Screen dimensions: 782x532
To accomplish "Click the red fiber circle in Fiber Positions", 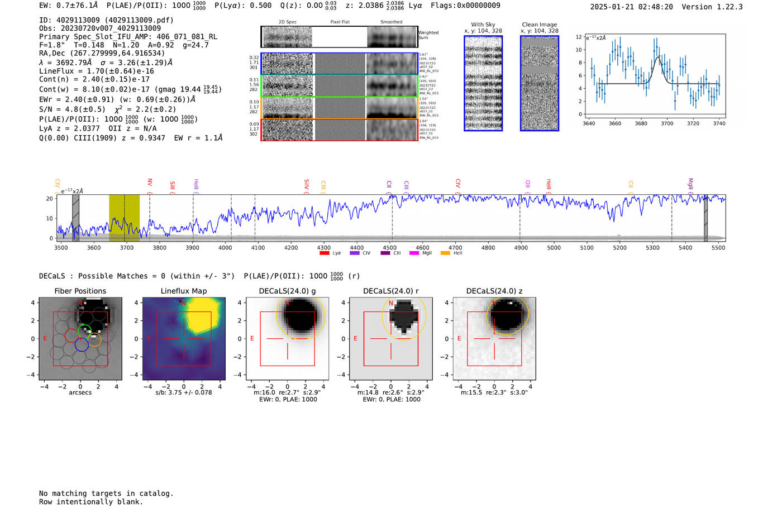I will pyautogui.click(x=71, y=335).
